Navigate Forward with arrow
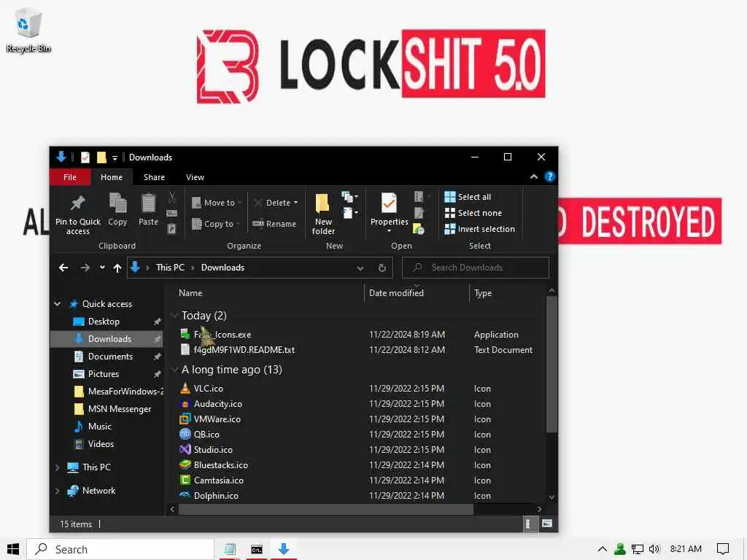The image size is (747, 560). pyautogui.click(x=85, y=268)
